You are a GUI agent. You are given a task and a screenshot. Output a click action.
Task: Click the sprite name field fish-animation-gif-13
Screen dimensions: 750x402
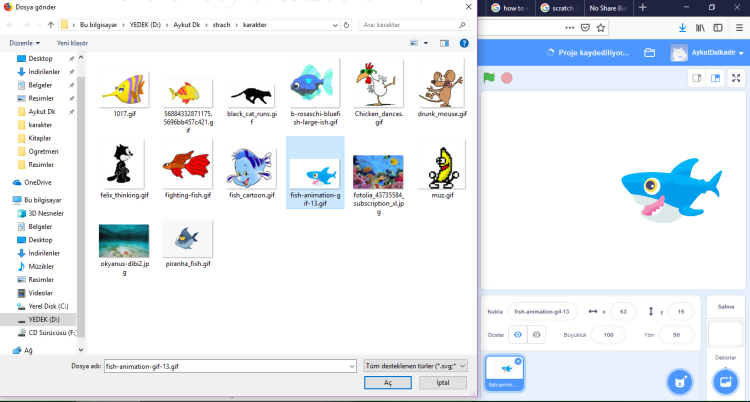tap(542, 312)
